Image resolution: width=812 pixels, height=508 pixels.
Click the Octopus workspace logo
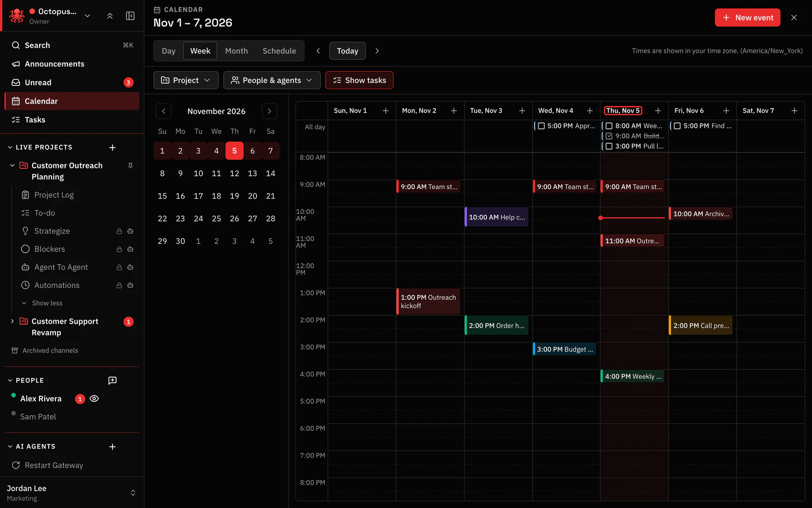coord(17,16)
